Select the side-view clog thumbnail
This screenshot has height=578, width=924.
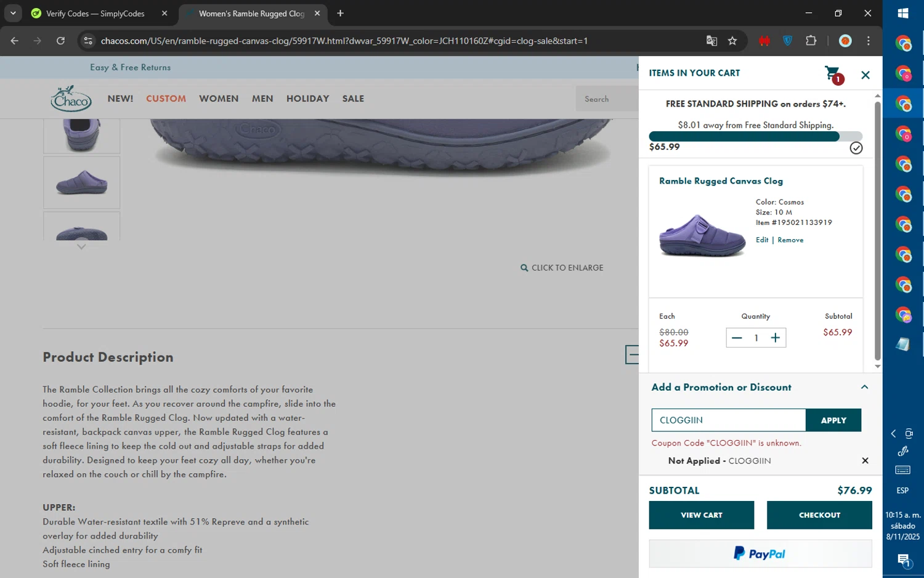81,182
